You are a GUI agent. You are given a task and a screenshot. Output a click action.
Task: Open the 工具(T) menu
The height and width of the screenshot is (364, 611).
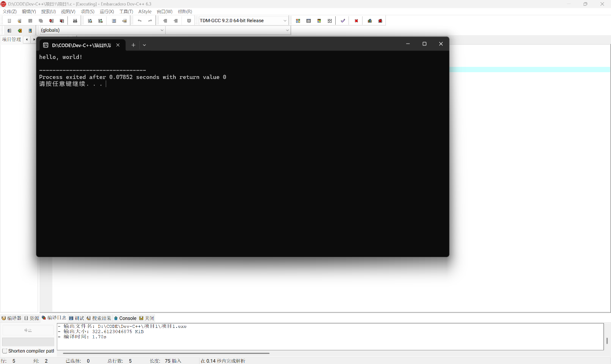click(126, 11)
